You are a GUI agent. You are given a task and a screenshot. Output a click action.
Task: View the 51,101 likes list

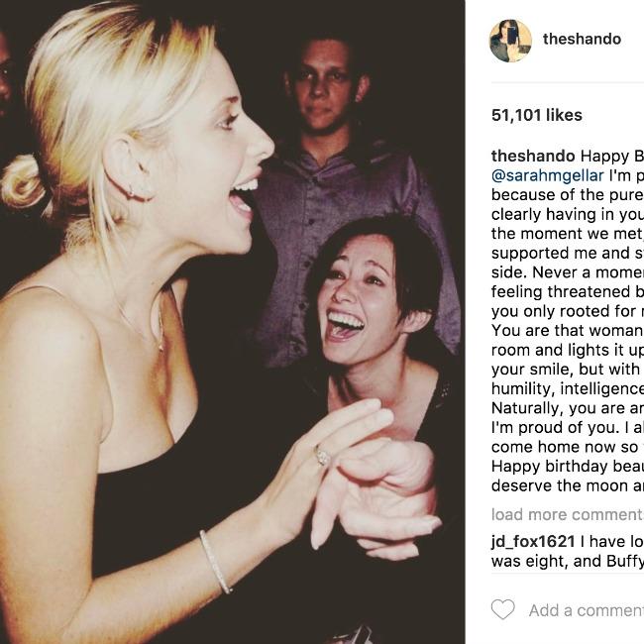tap(536, 115)
